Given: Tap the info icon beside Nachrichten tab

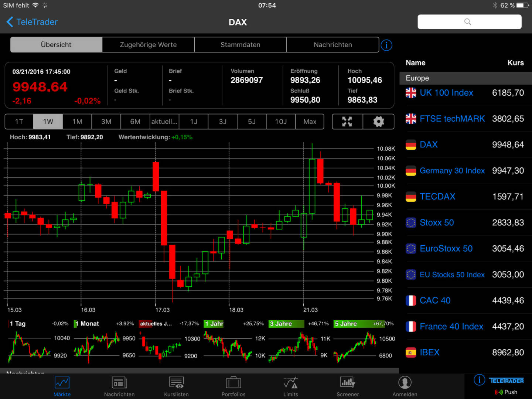Looking at the screenshot, I should click(x=386, y=45).
